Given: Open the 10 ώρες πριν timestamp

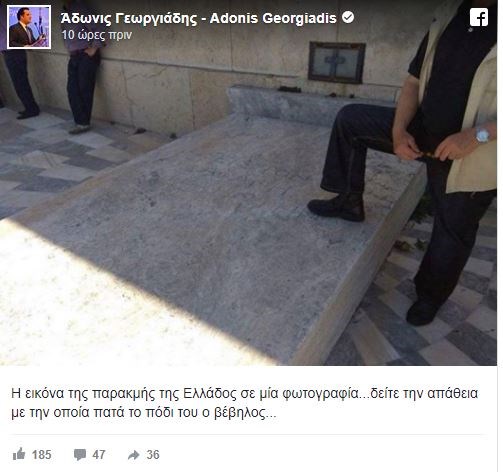Looking at the screenshot, I should pos(97,35).
